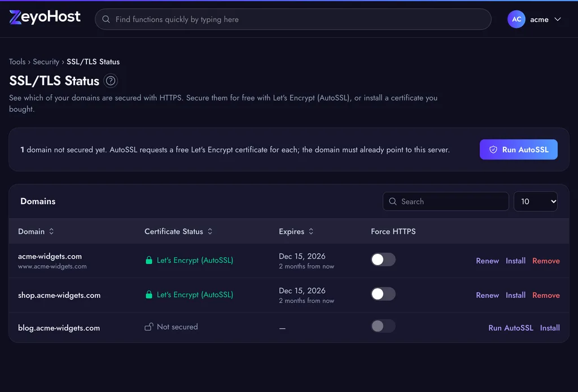Screen dimensions: 578x392
Task: Renew certificate for acme-widgets.com
Action: 487,261
